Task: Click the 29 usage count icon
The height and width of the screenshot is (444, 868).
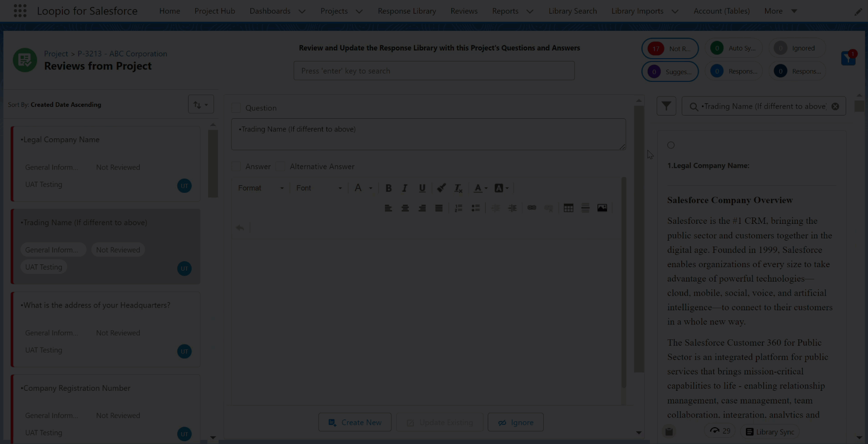Action: (720, 431)
